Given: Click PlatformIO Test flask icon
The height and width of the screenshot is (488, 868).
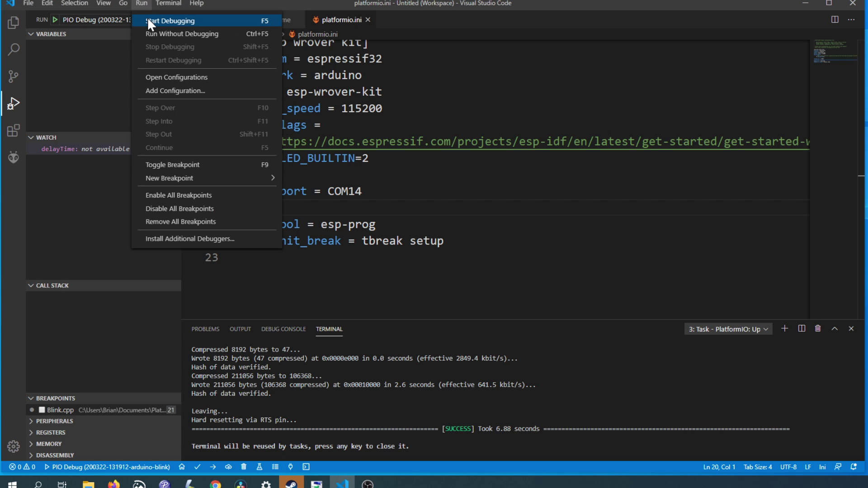Looking at the screenshot, I should click(259, 467).
